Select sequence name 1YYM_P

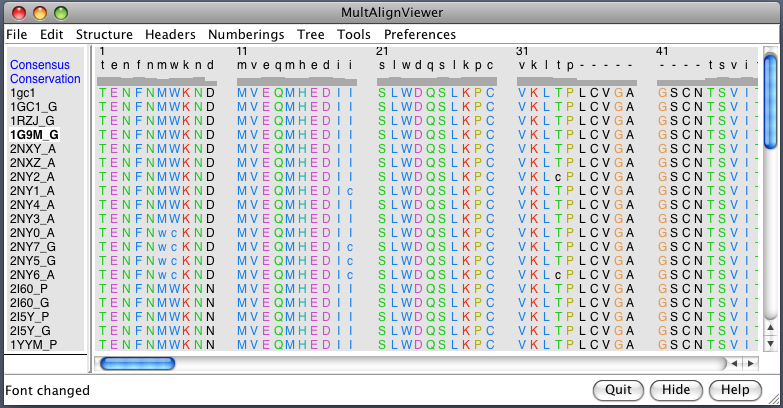pyautogui.click(x=33, y=345)
